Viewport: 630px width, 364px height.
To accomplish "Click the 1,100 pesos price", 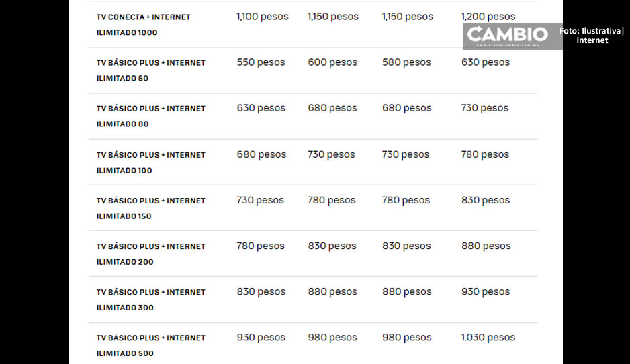I will click(263, 17).
